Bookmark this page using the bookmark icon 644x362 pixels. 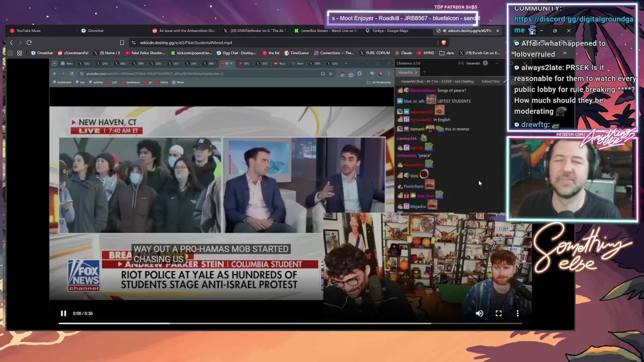pos(122,43)
